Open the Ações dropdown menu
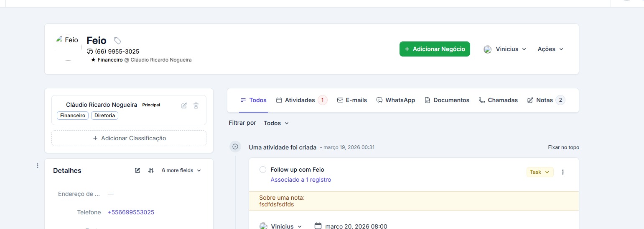Screen dimensions: 644x229 pos(550,49)
